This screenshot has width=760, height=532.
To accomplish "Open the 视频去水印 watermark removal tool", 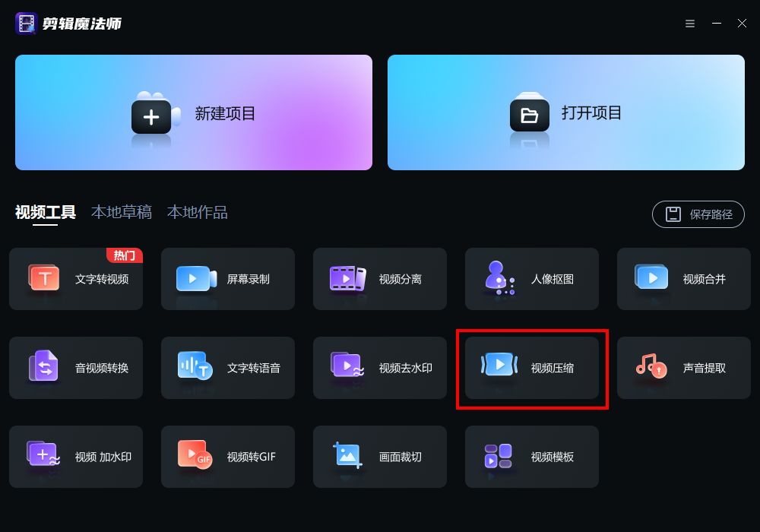I will point(380,368).
